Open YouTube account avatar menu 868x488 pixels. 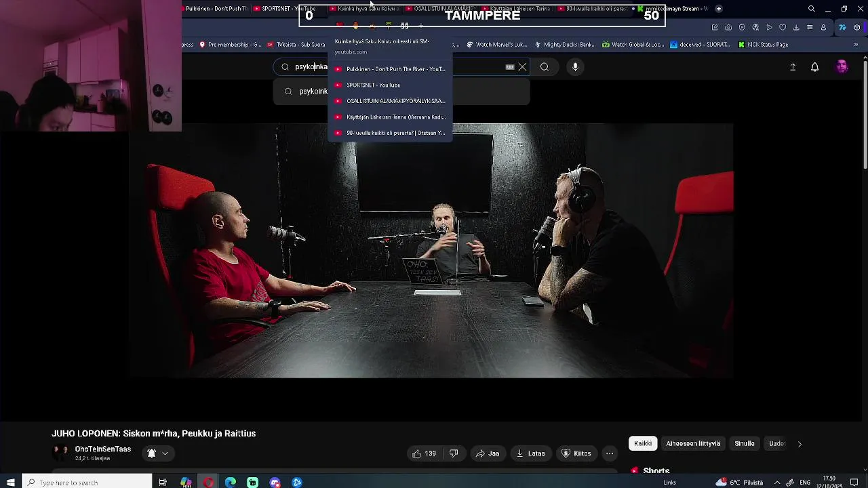pos(842,66)
